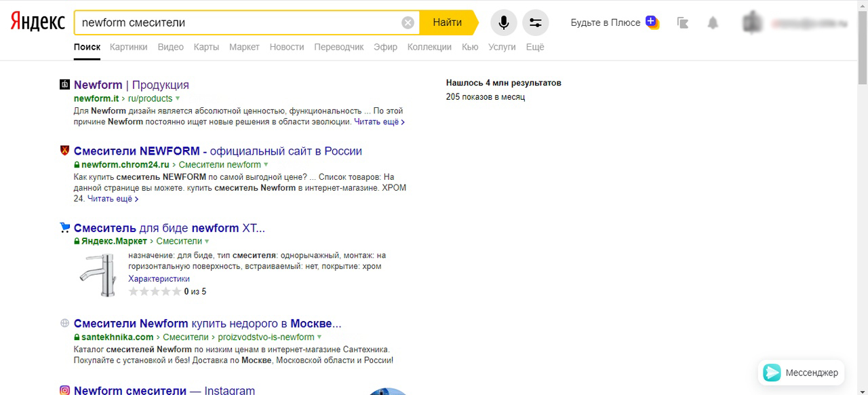Click Читать ещё under chrom24 snippet

click(x=113, y=199)
